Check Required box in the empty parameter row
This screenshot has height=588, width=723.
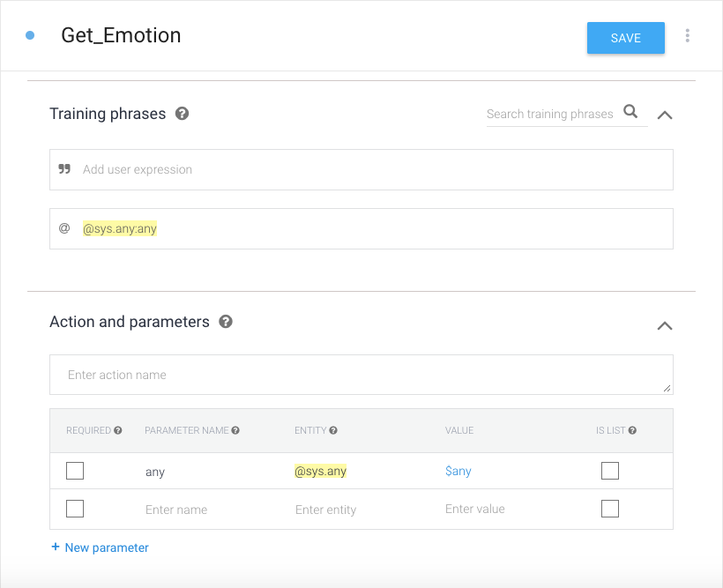[x=75, y=509]
